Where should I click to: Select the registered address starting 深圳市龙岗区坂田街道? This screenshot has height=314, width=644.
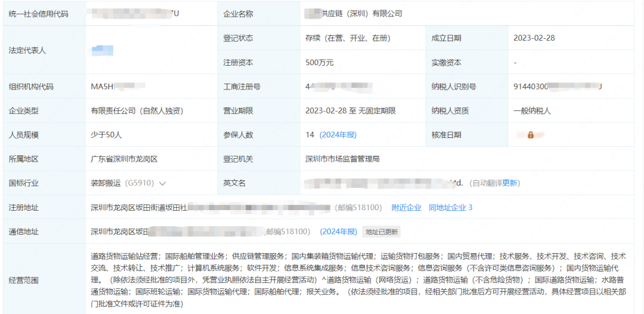pos(211,208)
